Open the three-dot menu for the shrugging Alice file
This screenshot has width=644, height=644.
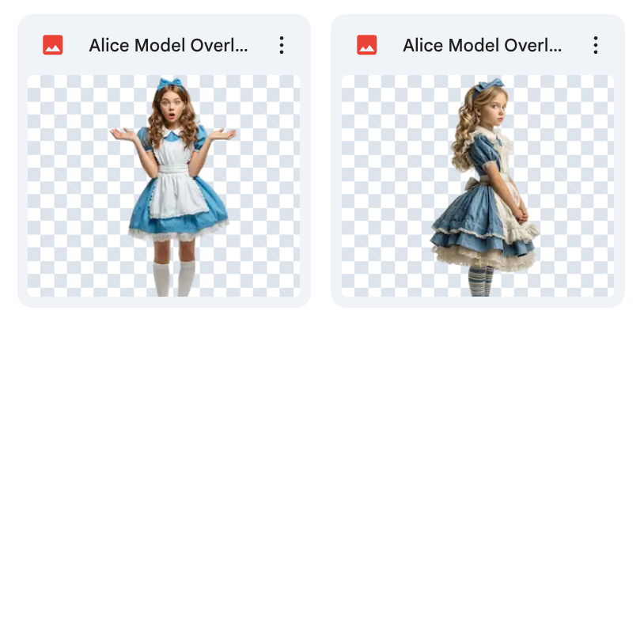[x=281, y=45]
